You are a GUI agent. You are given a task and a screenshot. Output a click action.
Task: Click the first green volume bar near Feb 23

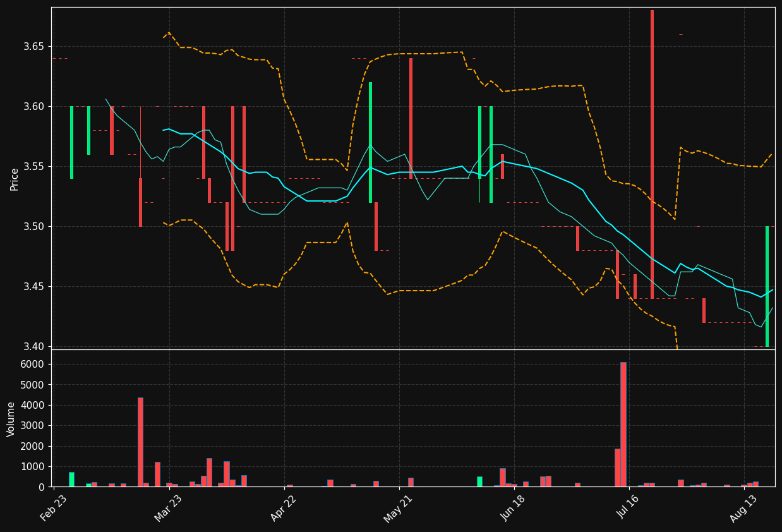(71, 480)
